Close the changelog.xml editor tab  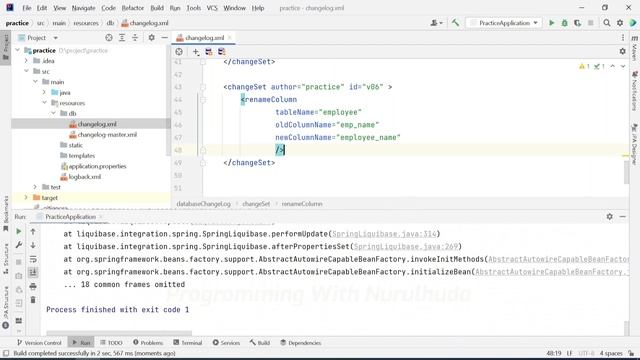tap(229, 38)
